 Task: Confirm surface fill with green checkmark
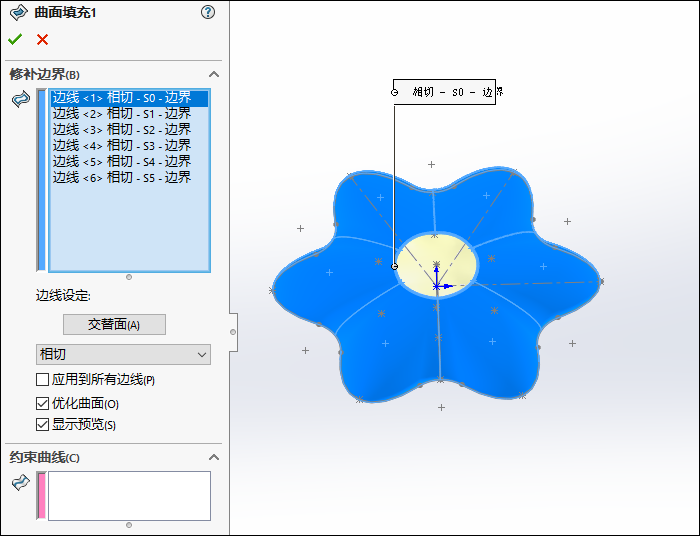click(x=15, y=40)
